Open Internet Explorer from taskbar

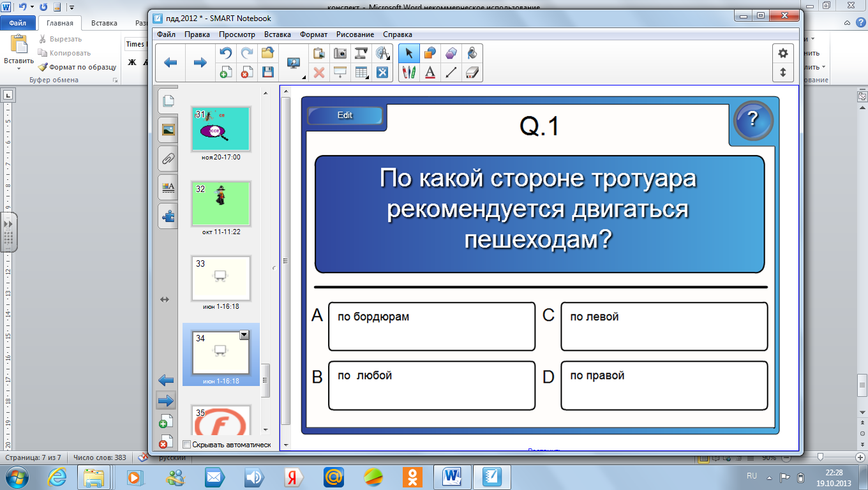tap(57, 477)
